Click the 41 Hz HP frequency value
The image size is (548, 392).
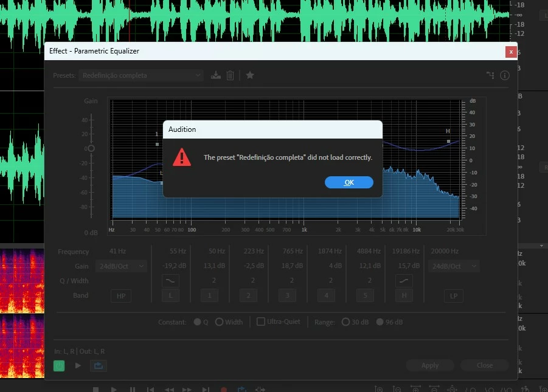[117, 251]
